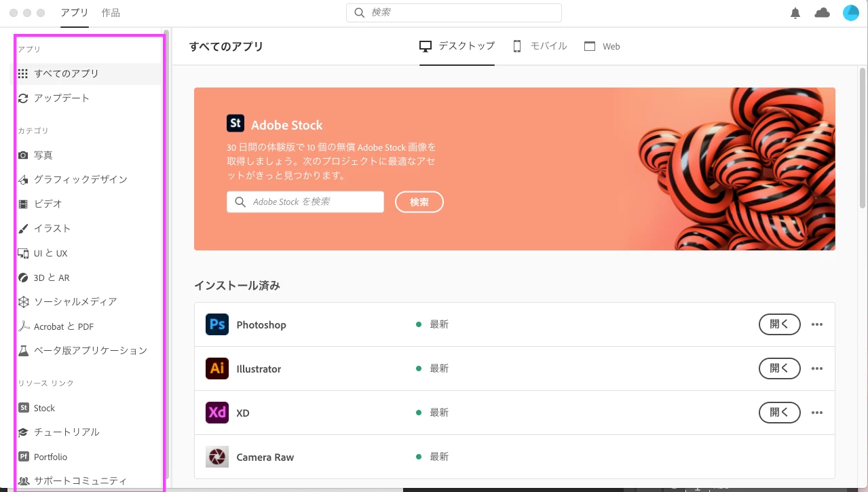Viewport: 868px width, 492px height.
Task: Open more options menu for Illustrator
Action: (x=817, y=368)
